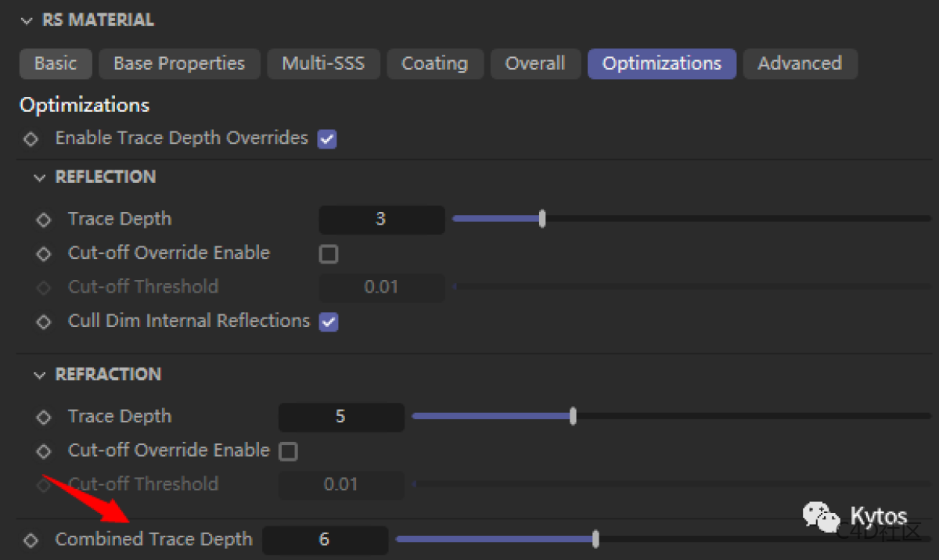Click keyframe diamond for Reflection Cut-off Override Enable
The image size is (939, 560).
(44, 254)
